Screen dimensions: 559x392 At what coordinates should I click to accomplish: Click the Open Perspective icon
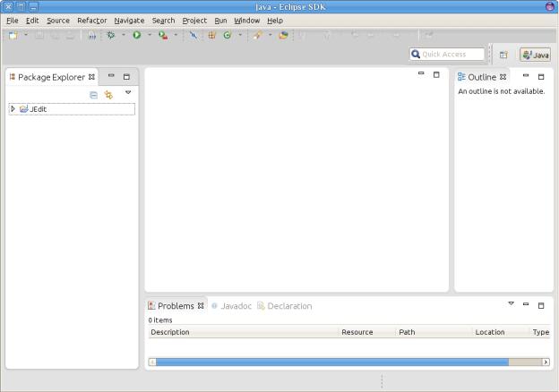coord(503,55)
